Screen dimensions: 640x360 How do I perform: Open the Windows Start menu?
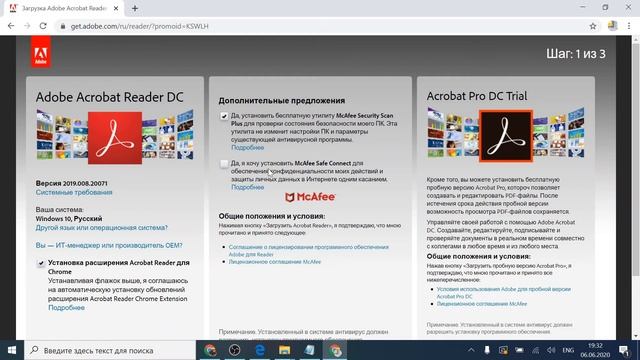click(x=12, y=350)
